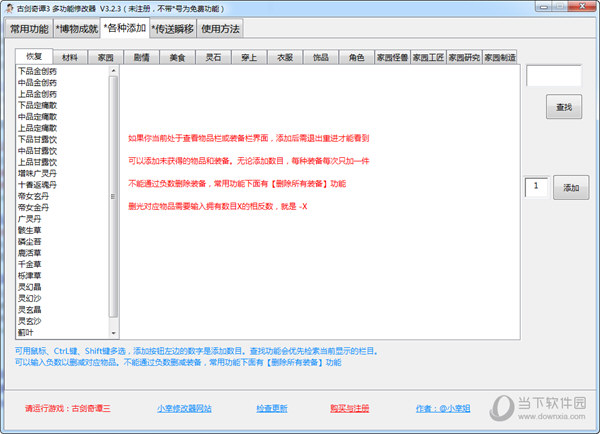Image resolution: width=600 pixels, height=434 pixels.
Task: Open the 家园 category tab
Action: 106,57
